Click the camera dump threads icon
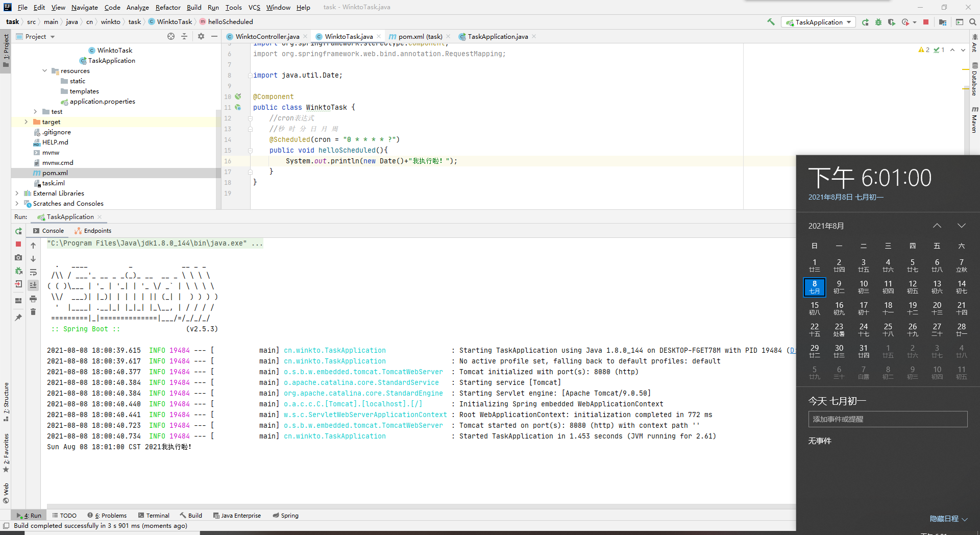 (x=18, y=257)
